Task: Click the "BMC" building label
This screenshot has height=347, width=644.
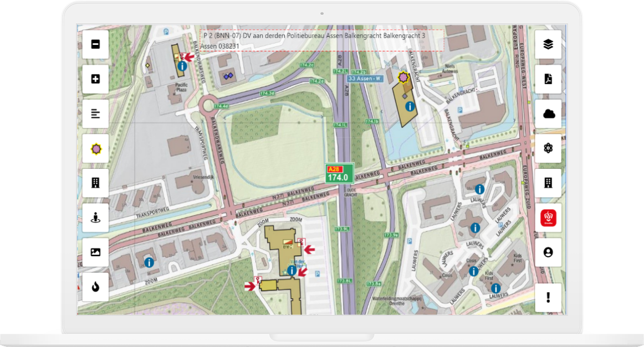Action: [288, 247]
